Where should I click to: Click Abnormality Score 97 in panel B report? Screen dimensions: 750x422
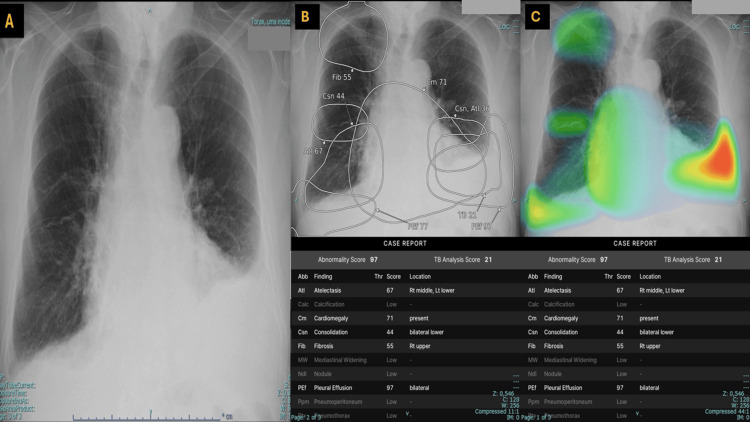(348, 260)
